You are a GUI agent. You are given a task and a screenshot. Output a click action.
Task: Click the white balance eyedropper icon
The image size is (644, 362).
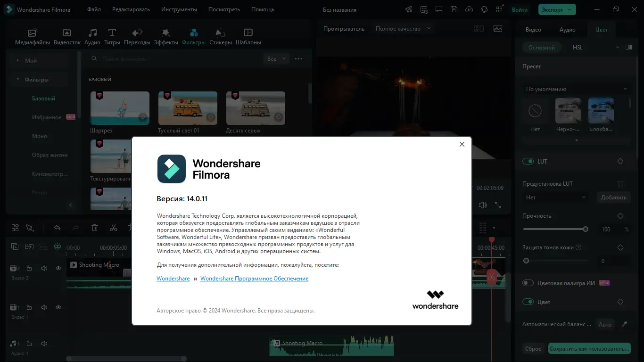[x=625, y=324]
